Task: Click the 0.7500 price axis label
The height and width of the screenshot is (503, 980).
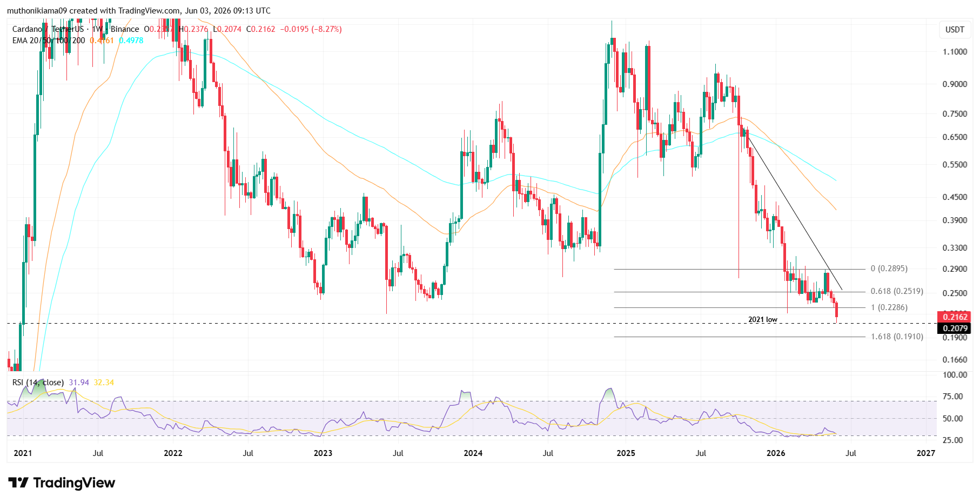Action: [955, 114]
